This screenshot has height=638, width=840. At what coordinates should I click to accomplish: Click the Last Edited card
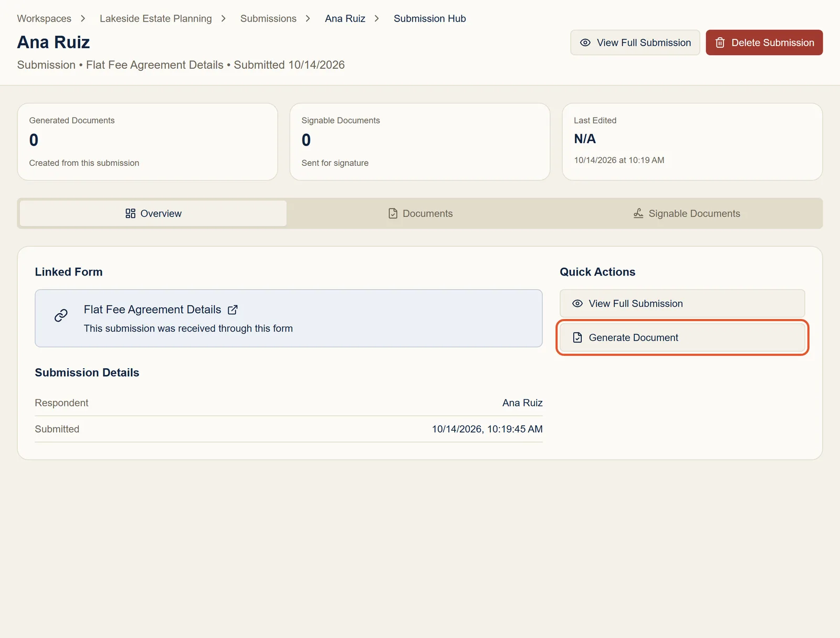692,142
